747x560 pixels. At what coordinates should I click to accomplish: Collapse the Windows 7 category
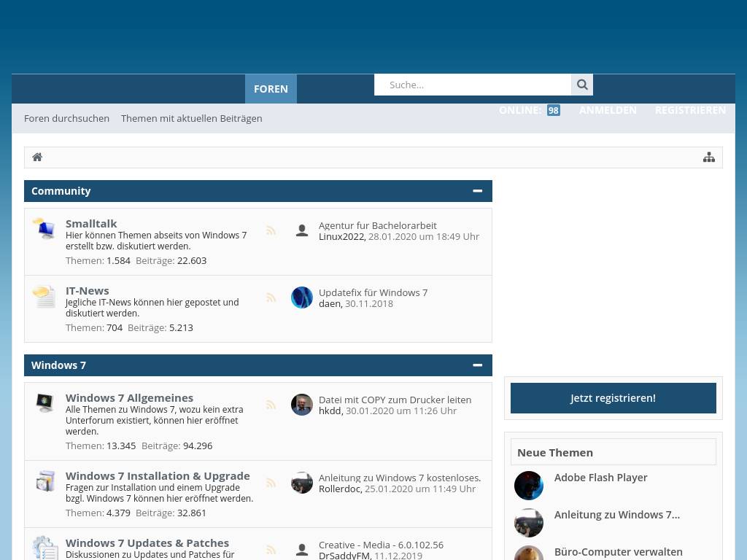477,365
